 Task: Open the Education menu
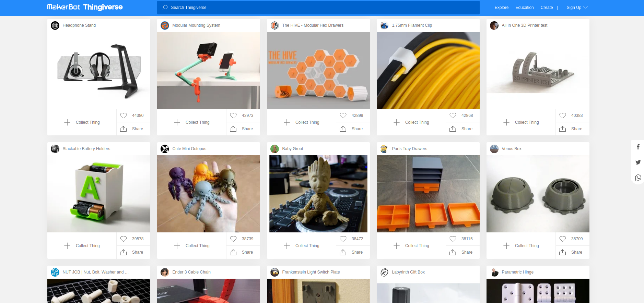(524, 8)
